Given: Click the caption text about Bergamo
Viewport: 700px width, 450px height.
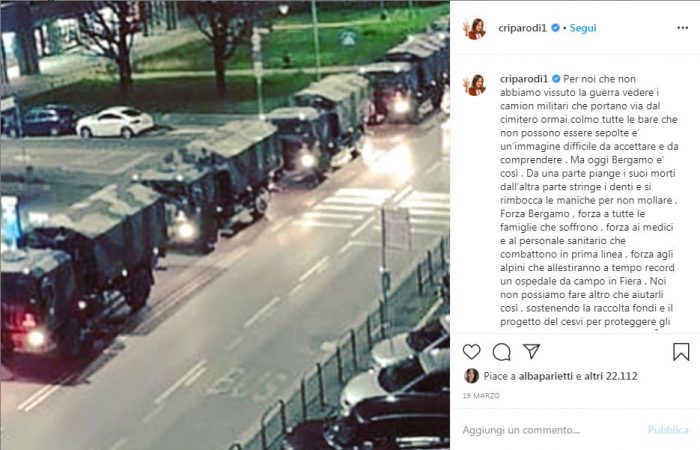Looking at the screenshot, I should point(589,200).
